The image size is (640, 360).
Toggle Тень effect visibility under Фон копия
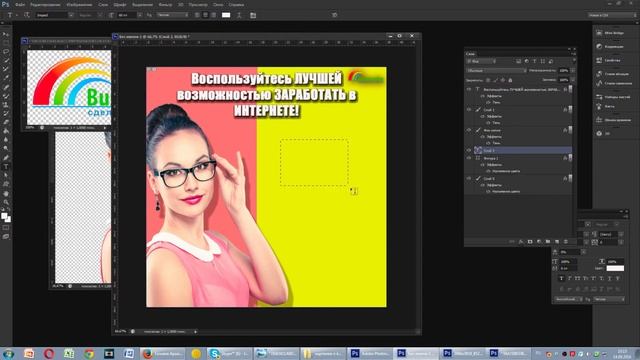pos(488,143)
